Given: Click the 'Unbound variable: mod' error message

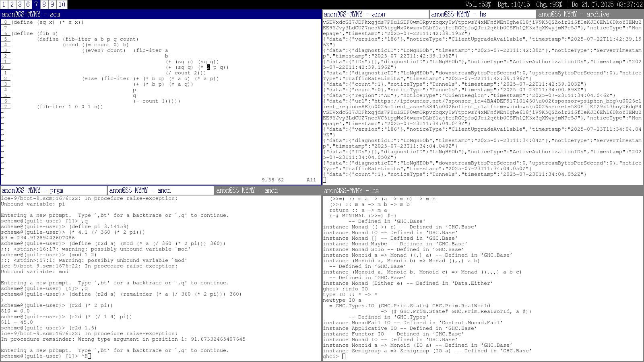Looking at the screenshot, I should tap(35, 271).
